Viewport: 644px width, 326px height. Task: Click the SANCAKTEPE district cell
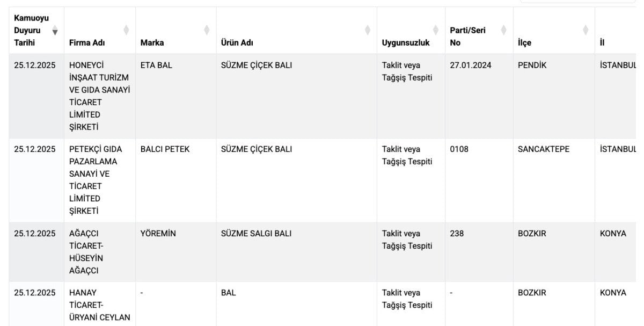[543, 149]
